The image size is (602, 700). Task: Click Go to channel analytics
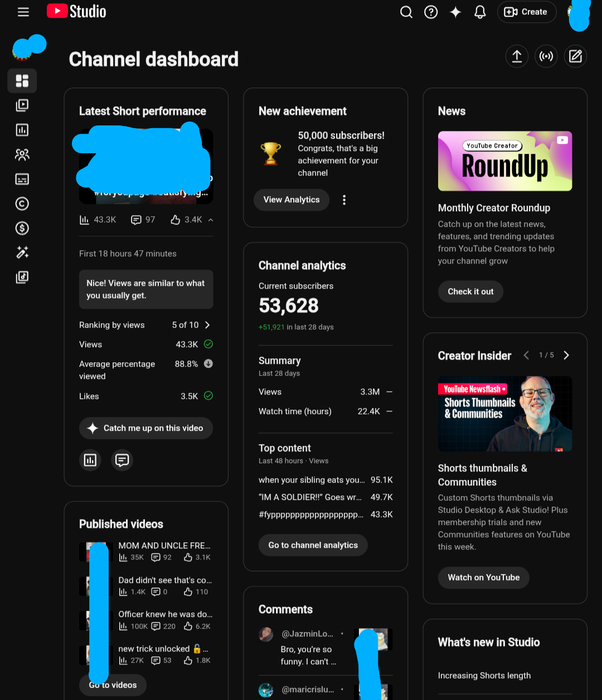(313, 545)
